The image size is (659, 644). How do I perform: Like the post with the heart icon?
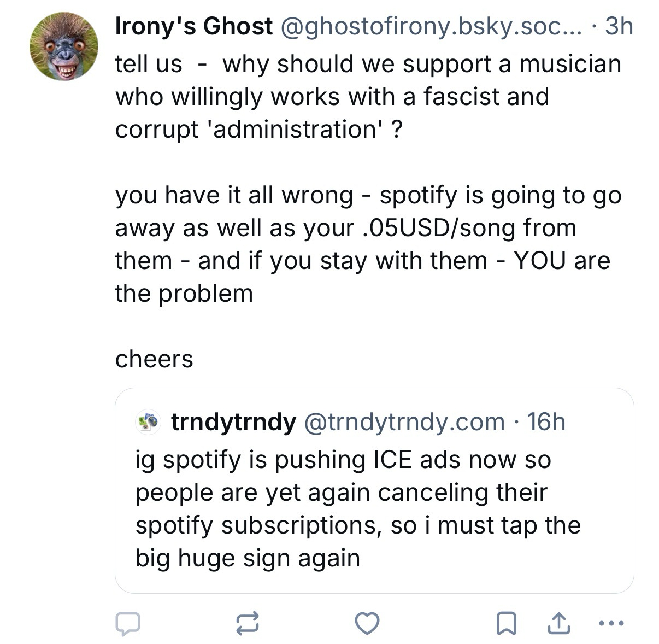pos(367,623)
